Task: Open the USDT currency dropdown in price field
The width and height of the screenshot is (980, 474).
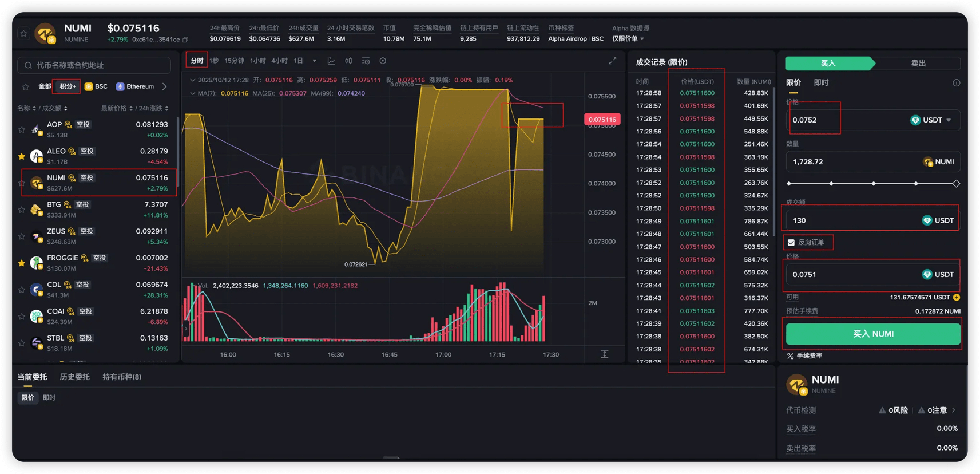Action: [x=933, y=120]
